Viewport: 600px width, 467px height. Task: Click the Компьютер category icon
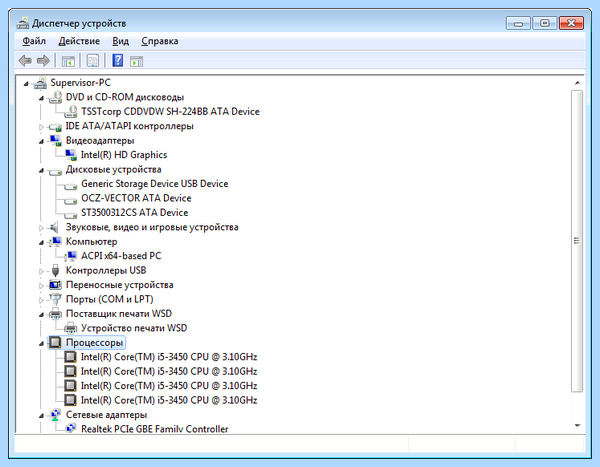click(55, 242)
